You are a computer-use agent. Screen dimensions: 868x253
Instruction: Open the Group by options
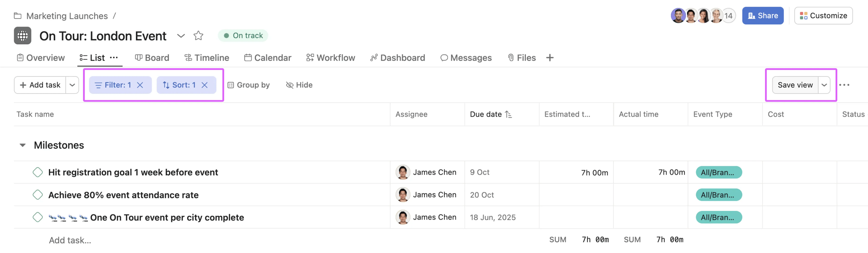tap(249, 85)
